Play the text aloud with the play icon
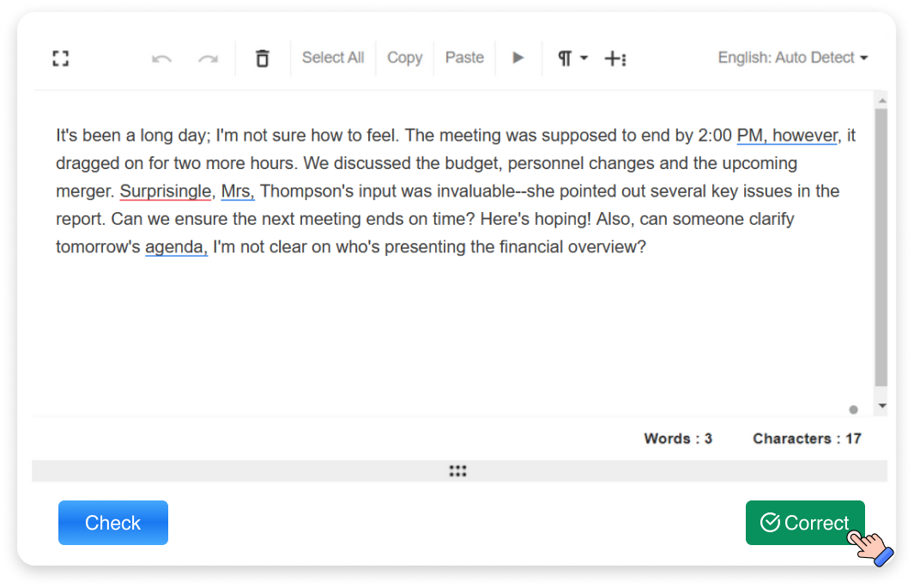 [x=518, y=58]
